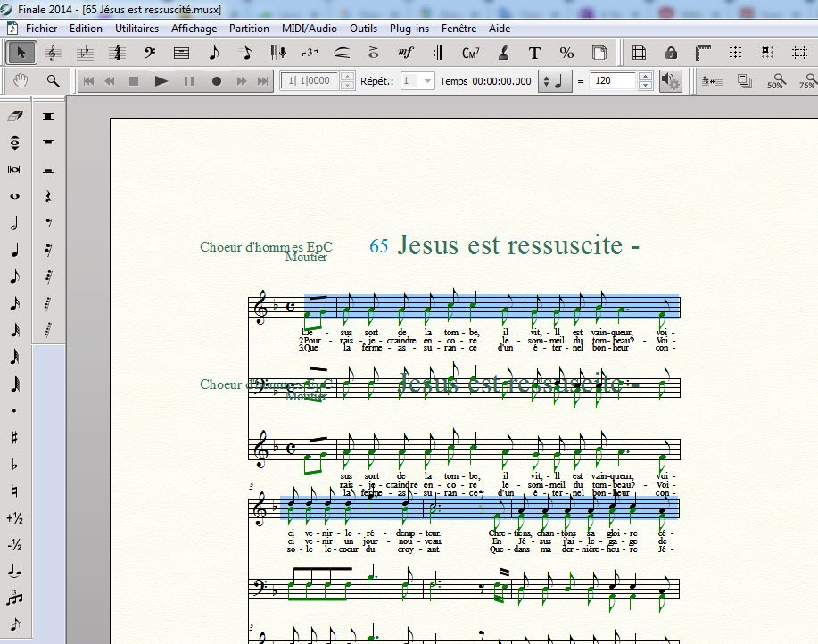Select the Text tool (T icon)
Viewport: 818px width, 644px height.
pos(534,53)
